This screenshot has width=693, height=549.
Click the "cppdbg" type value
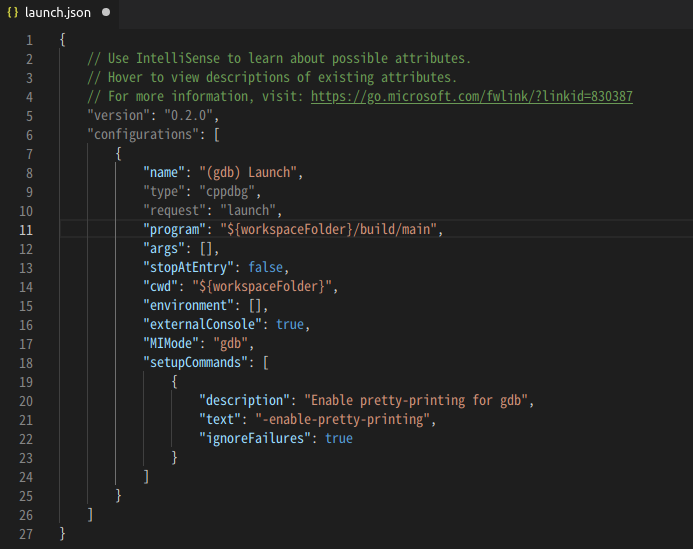click(227, 191)
